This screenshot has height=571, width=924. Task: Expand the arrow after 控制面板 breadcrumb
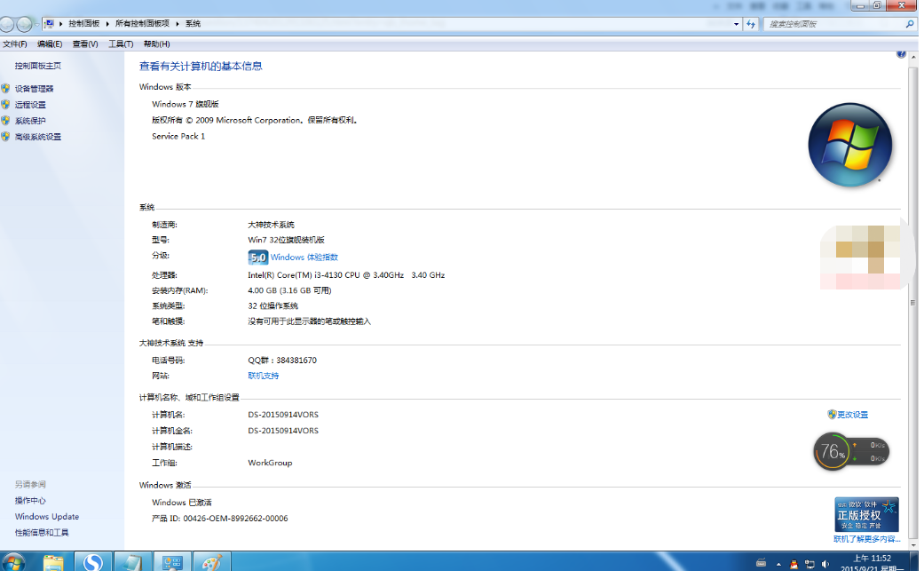107,24
